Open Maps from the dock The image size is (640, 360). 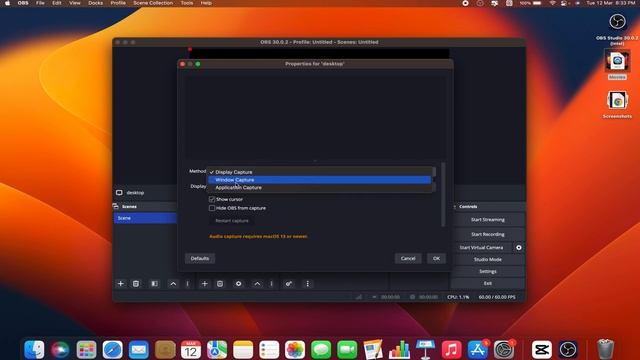(x=217, y=349)
